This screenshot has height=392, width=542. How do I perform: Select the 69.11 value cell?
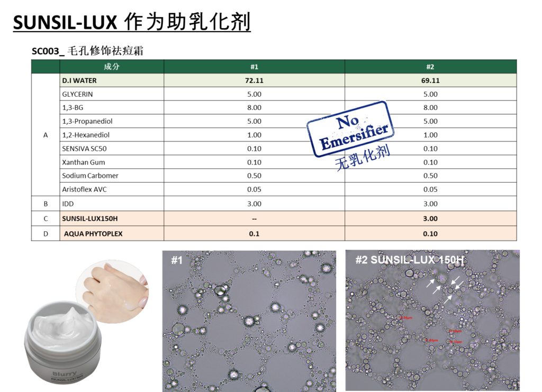(x=430, y=80)
